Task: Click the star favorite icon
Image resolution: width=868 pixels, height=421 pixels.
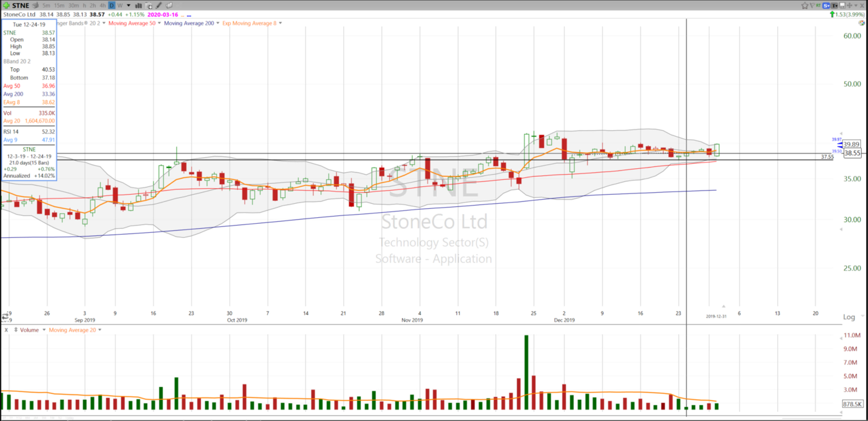Action: [x=805, y=5]
